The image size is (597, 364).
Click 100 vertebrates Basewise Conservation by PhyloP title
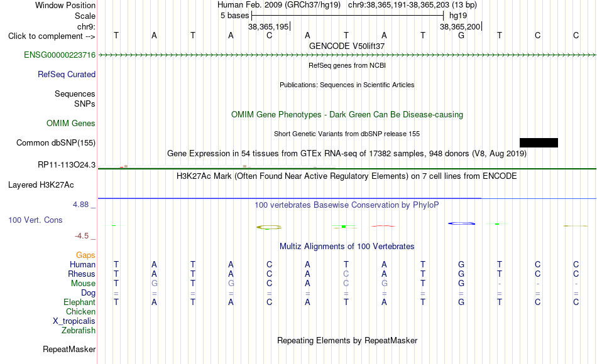tap(347, 205)
